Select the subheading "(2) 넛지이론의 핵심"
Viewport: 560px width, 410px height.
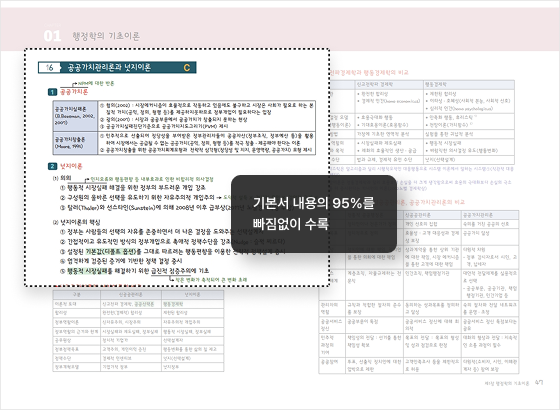point(77,222)
